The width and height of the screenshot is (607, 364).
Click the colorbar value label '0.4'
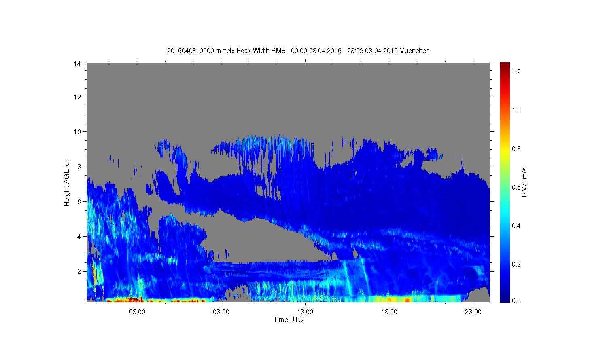[x=516, y=226]
